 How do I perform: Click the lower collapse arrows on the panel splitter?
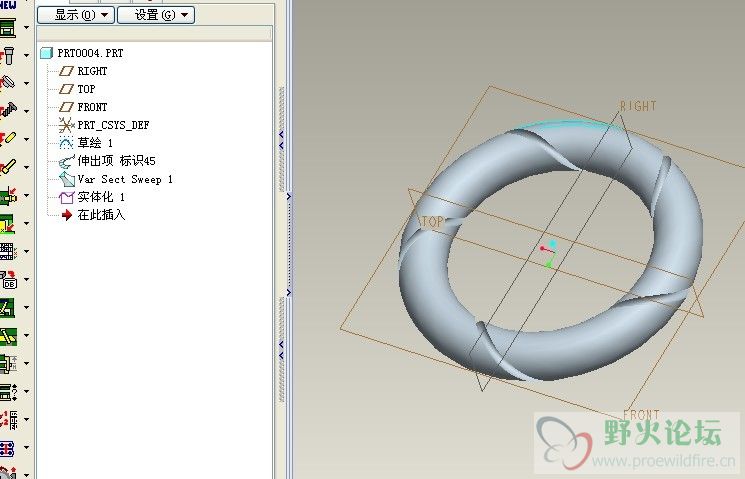pyautogui.click(x=281, y=350)
